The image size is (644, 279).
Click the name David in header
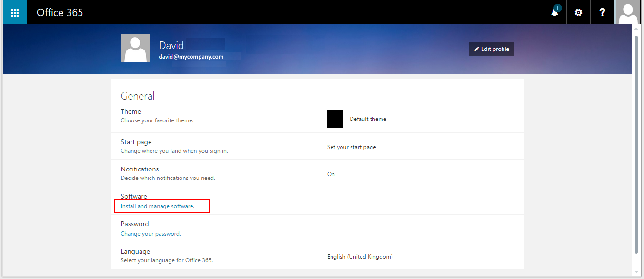(171, 45)
